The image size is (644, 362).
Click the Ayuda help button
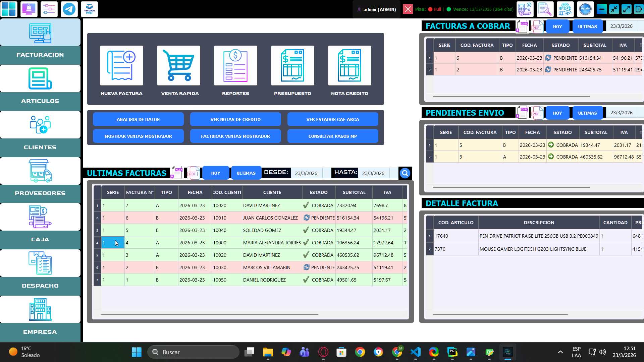click(585, 9)
